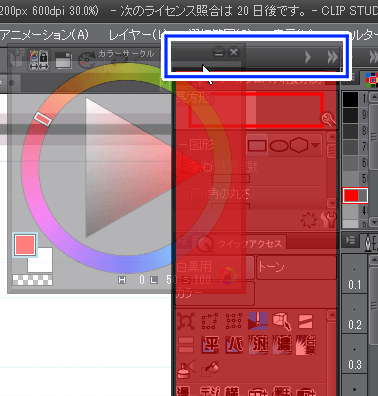This screenshot has height=396, width=378.
Task: Open sub tool settings wrench beside 長方形
Action: point(328,119)
